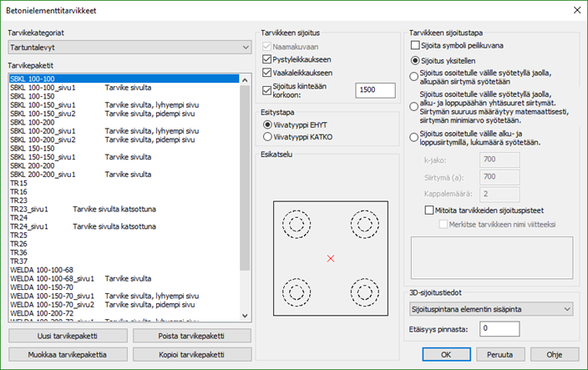Toggle Pystyleikkaukseen checkbox
The height and width of the screenshot is (370, 588).
267,60
